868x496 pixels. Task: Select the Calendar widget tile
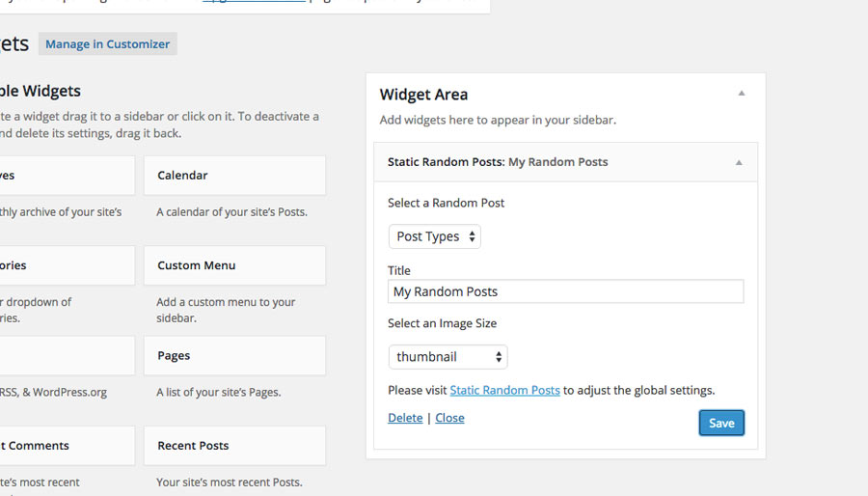click(234, 176)
